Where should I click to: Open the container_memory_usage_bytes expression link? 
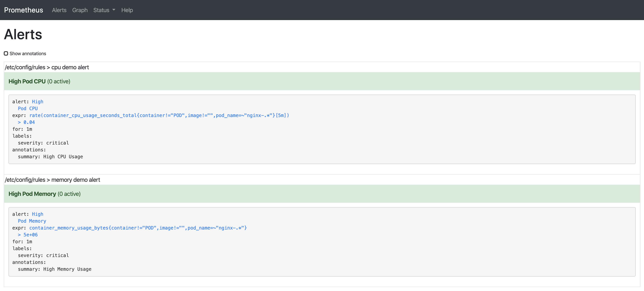[138, 228]
